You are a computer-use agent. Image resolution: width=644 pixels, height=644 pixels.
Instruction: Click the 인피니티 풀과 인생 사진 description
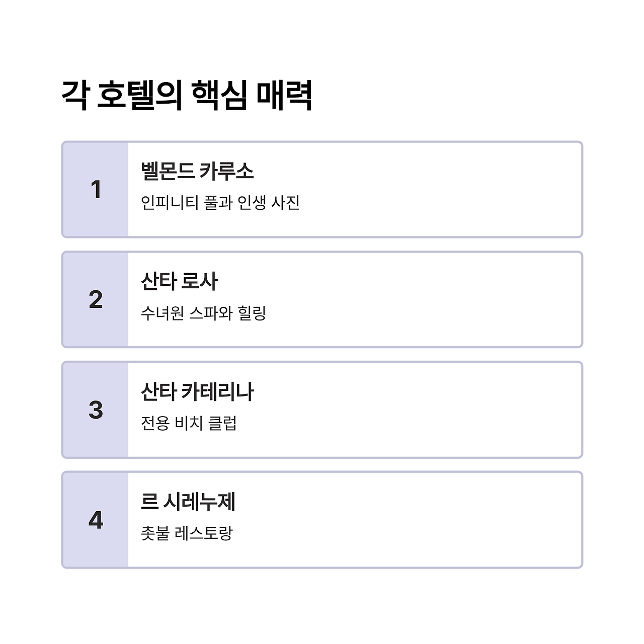pyautogui.click(x=220, y=203)
